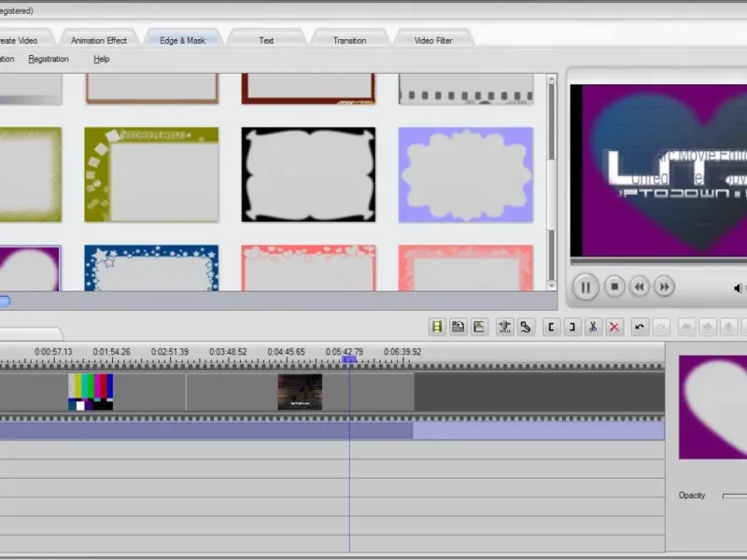Select the blue star border frame thumbnail
The image size is (747, 560).
pos(151,269)
